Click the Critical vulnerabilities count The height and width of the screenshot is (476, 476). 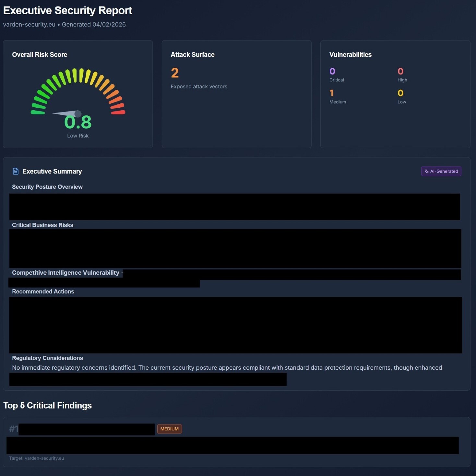pos(332,71)
